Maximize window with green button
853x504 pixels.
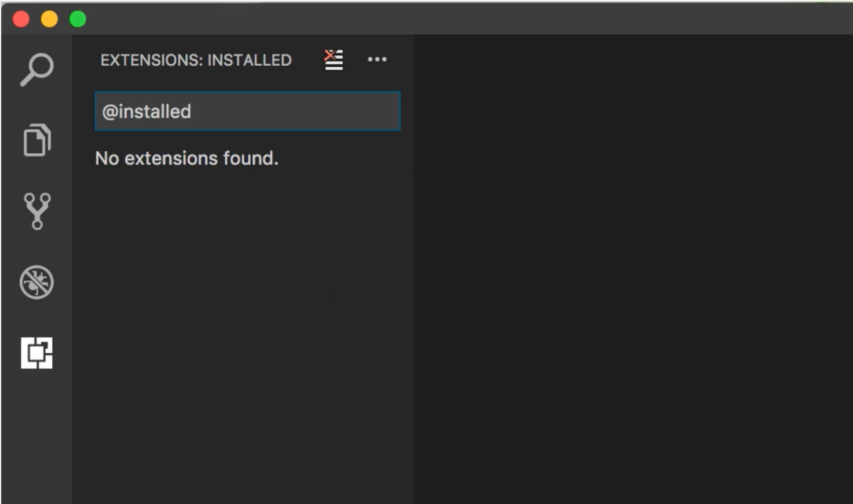[78, 19]
